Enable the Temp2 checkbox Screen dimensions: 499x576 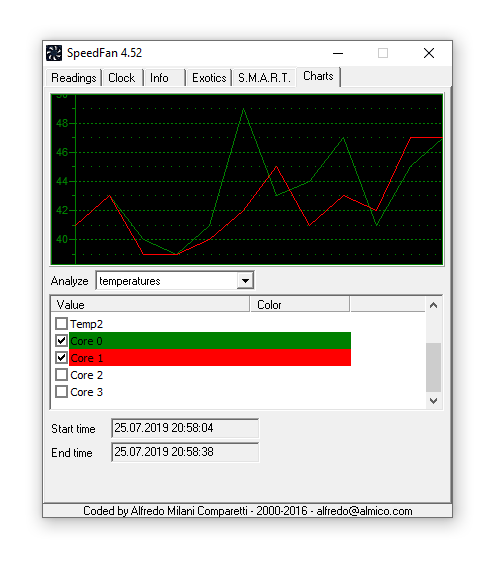(x=61, y=324)
